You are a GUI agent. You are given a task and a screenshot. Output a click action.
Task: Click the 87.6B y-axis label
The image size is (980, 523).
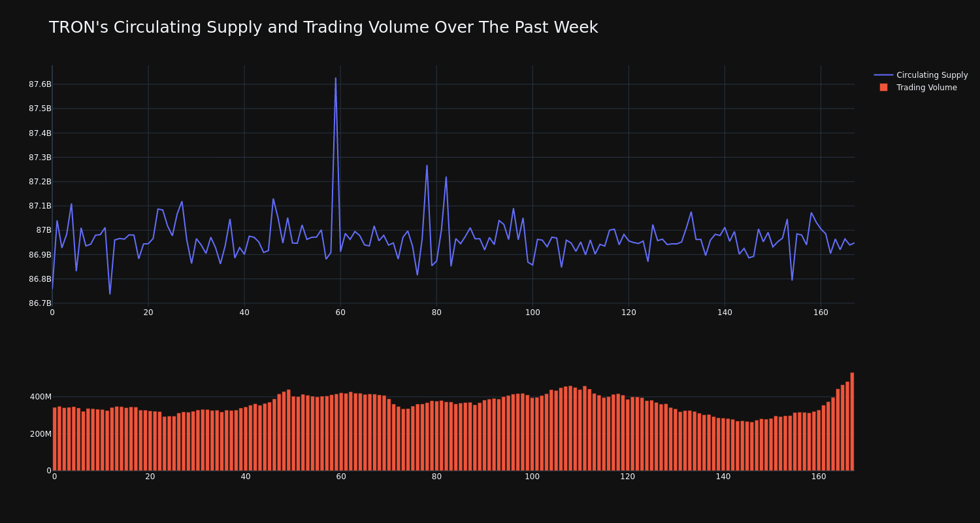pos(40,84)
